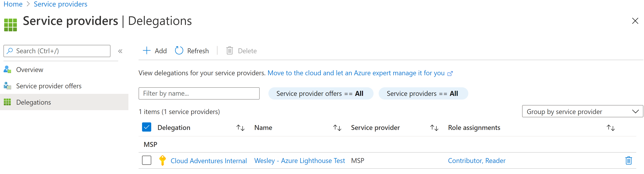This screenshot has height=174, width=644.
Task: Sort by the Service provider column arrows
Action: (434, 128)
